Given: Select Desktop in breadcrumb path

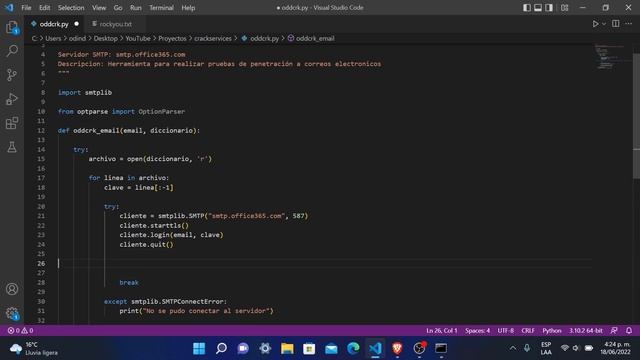Looking at the screenshot, I should 105,38.
